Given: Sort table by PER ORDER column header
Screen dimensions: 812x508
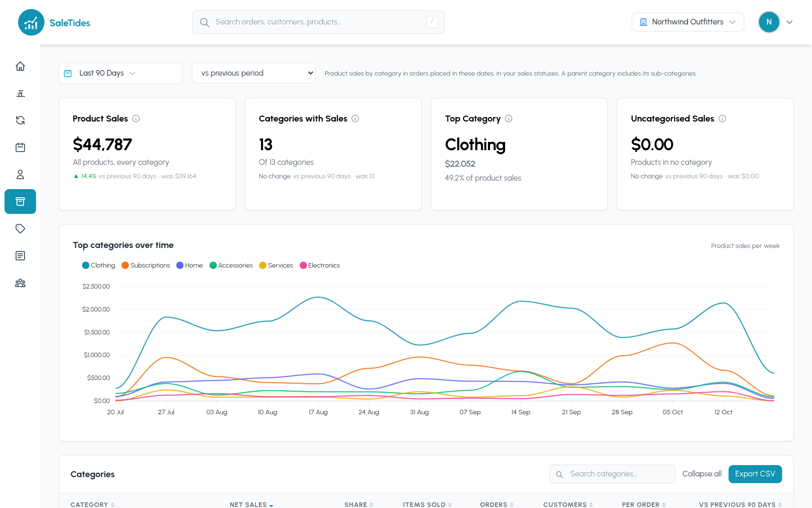Looking at the screenshot, I should point(644,505).
